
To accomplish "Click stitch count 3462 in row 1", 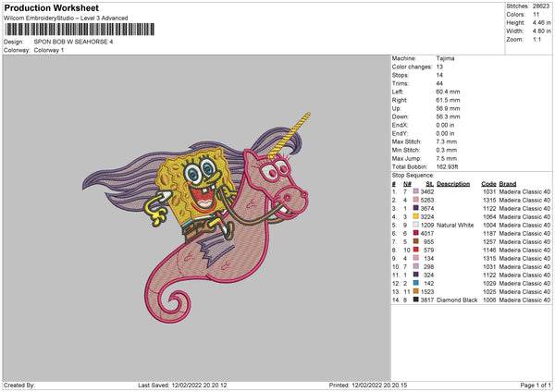I will point(426,191).
